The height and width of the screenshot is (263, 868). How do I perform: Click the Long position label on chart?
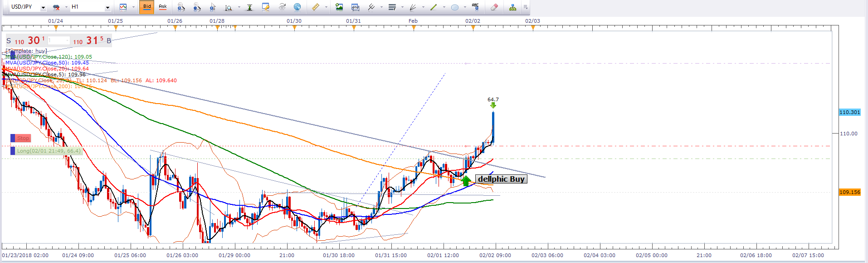click(x=49, y=151)
